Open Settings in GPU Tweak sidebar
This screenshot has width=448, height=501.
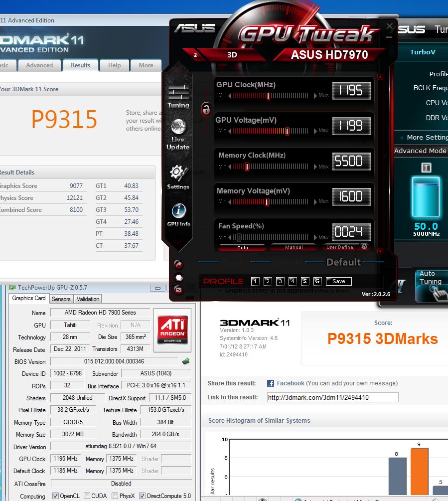[x=178, y=177]
